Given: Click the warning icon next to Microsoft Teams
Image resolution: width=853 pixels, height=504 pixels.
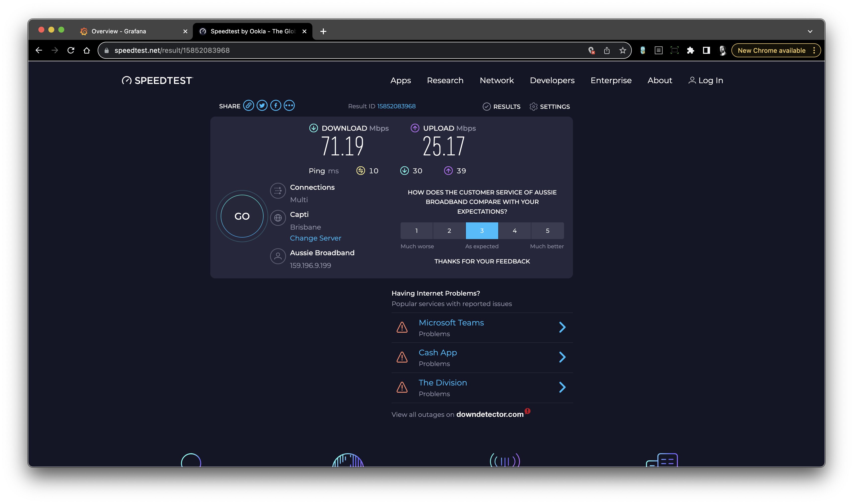Looking at the screenshot, I should click(402, 327).
